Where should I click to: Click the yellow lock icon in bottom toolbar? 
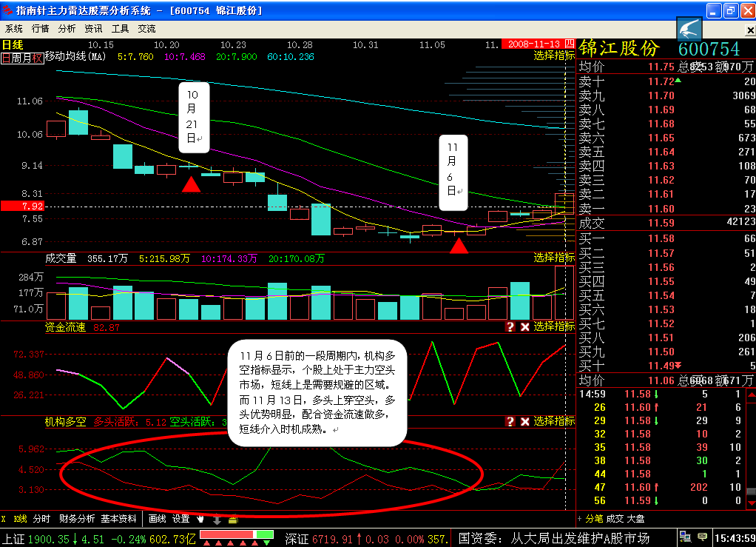[x=232, y=520]
